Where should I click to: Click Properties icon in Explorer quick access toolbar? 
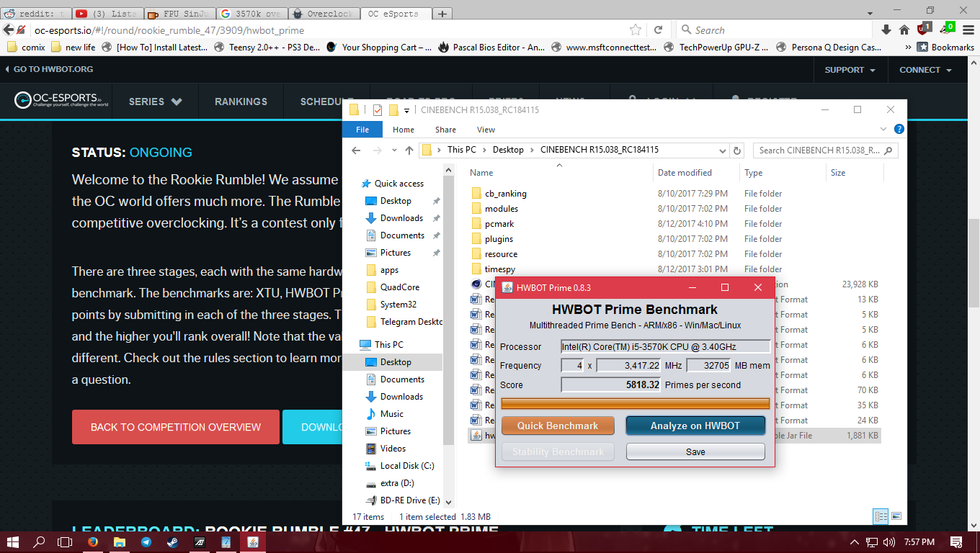tap(377, 109)
